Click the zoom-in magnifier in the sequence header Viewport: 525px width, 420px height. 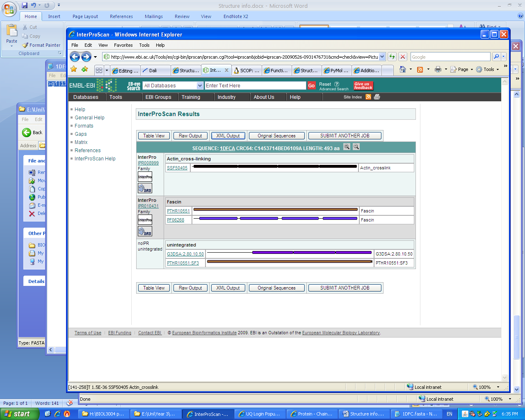pyautogui.click(x=347, y=147)
